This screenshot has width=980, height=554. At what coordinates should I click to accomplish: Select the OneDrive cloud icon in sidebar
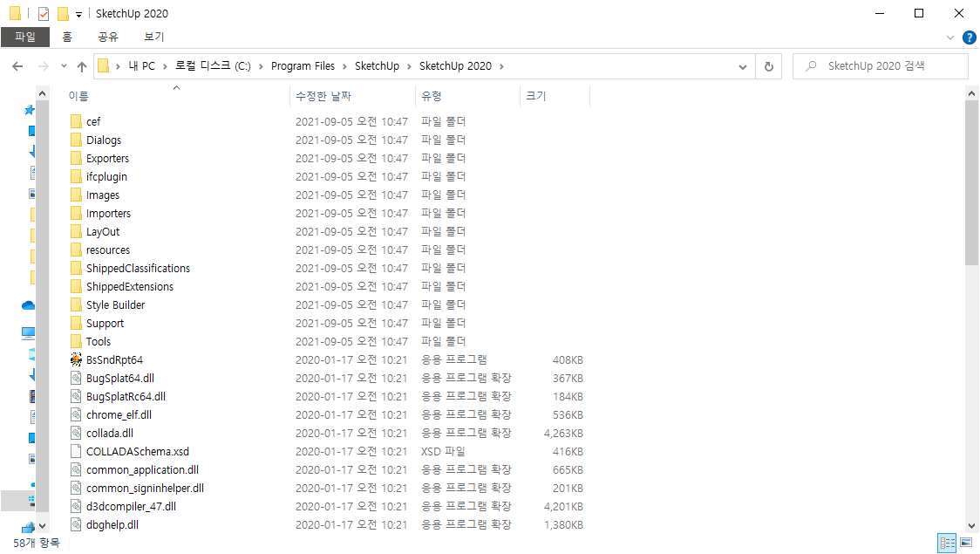coord(28,305)
